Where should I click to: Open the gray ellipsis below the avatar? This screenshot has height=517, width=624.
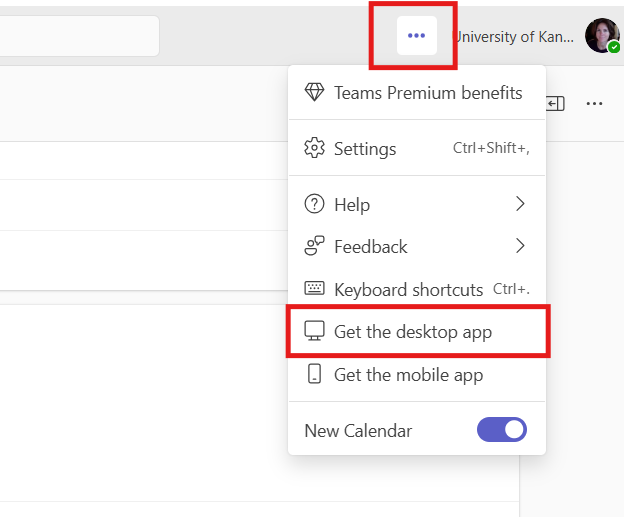[595, 103]
